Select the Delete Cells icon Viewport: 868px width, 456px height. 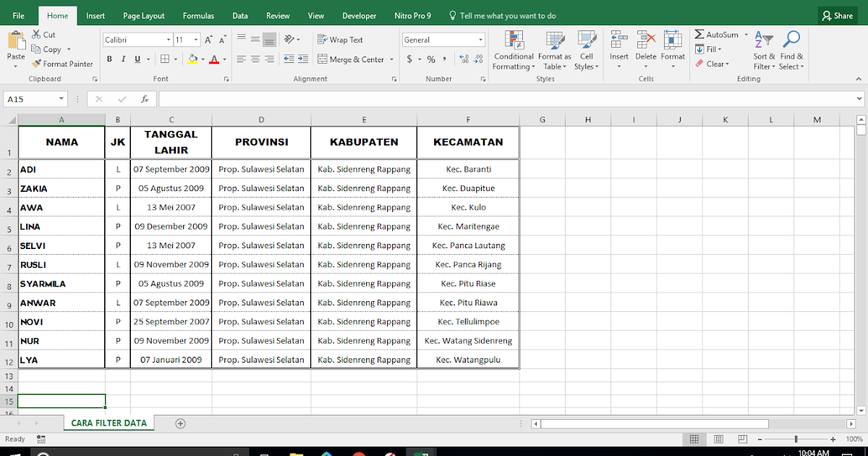point(645,43)
